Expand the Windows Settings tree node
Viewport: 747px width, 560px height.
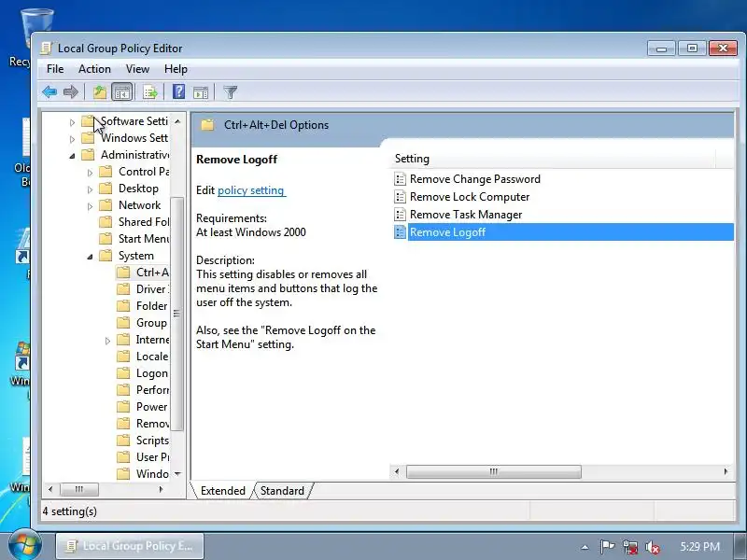click(x=72, y=139)
